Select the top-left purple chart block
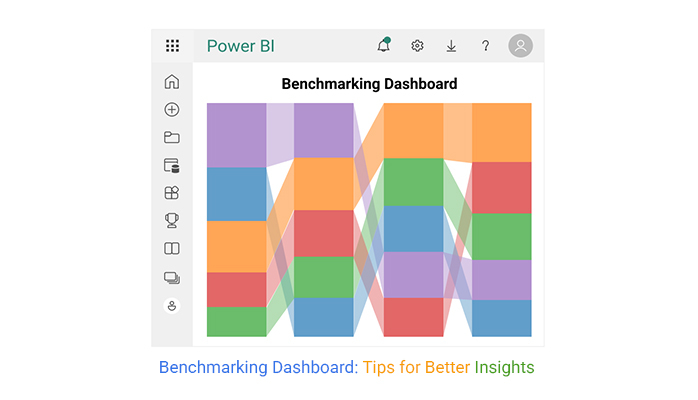This screenshot has height=400, width=698. 236,135
